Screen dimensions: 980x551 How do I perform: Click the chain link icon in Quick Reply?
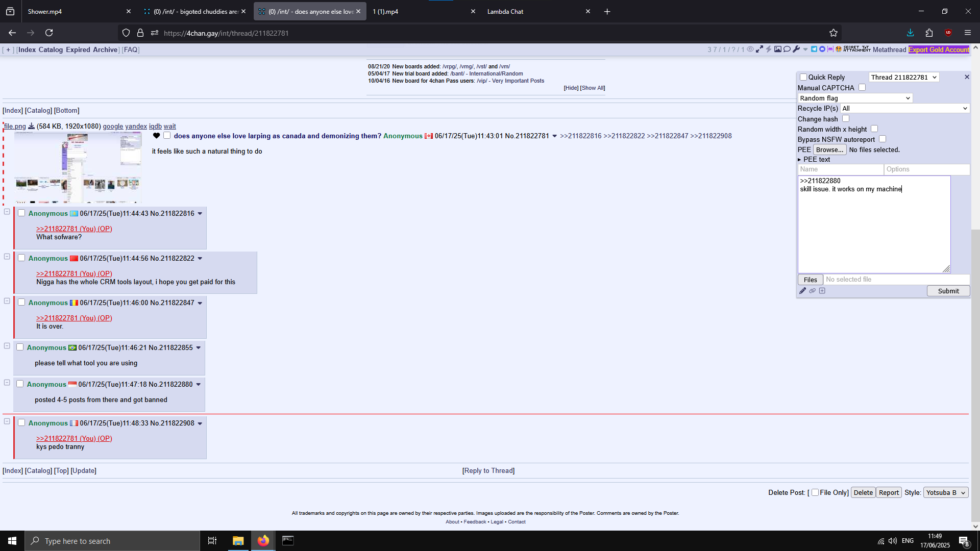pyautogui.click(x=812, y=291)
